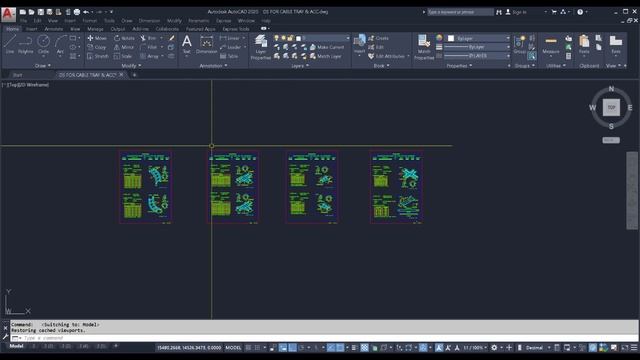Click the object color wheel swatch
This screenshot has height=360, width=640.
point(439,38)
